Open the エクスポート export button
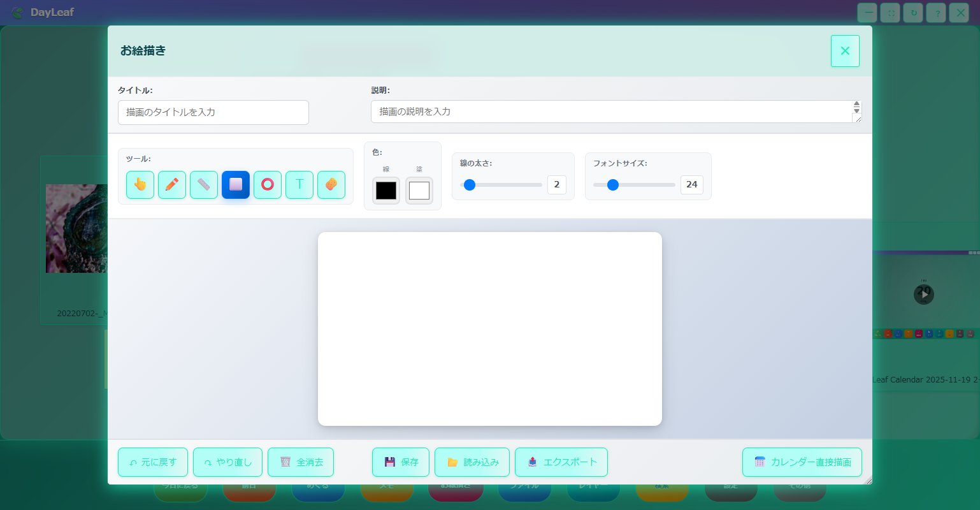This screenshot has height=510, width=980. point(561,462)
